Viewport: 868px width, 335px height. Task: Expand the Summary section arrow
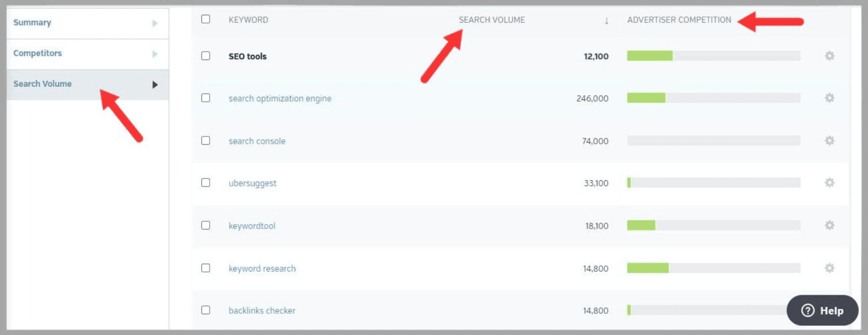pos(155,23)
